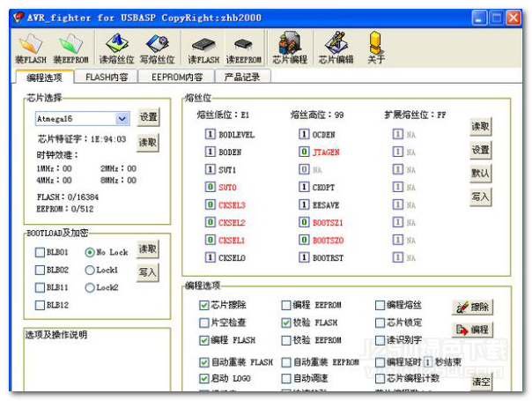Image resolution: width=532 pixels, height=401 pixels.
Task: Click the 清空 clear button
Action: click(x=481, y=382)
